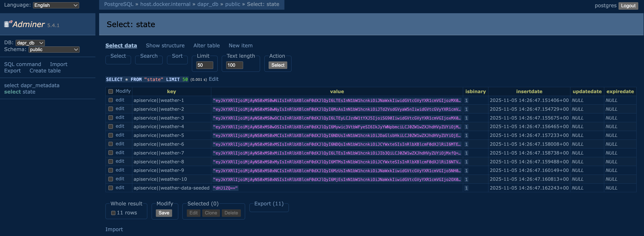Focus the Text length input field
Image resolution: width=644 pixels, height=236 pixels.
[234, 65]
